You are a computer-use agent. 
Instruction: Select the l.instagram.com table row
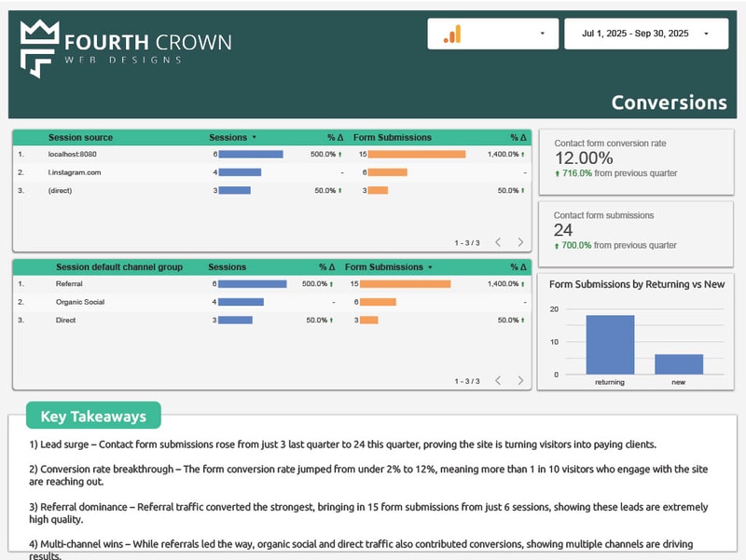75,172
